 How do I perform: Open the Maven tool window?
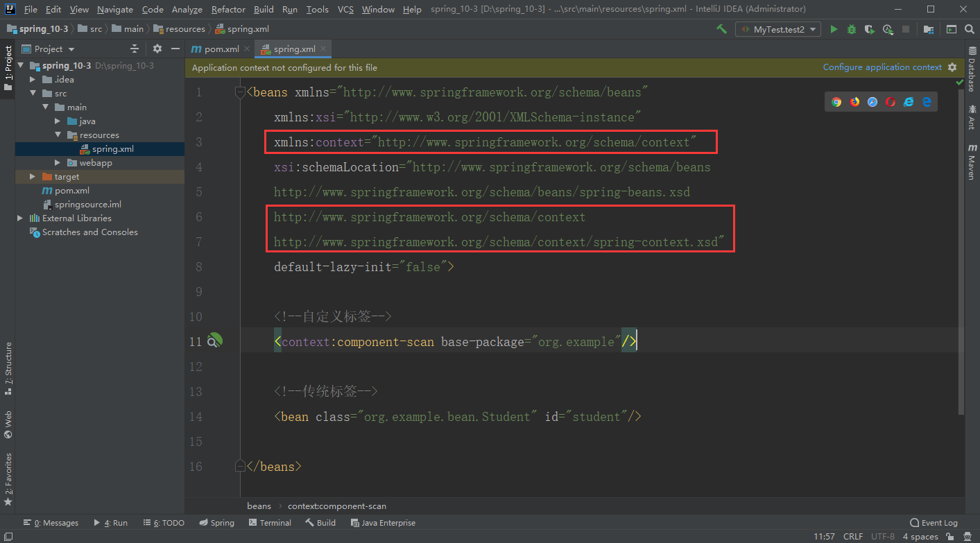point(972,162)
